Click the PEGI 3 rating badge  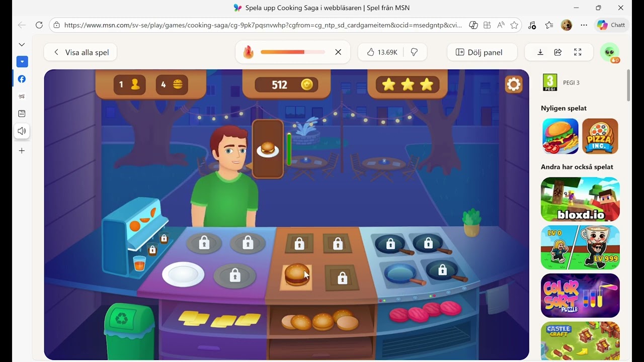click(x=550, y=82)
